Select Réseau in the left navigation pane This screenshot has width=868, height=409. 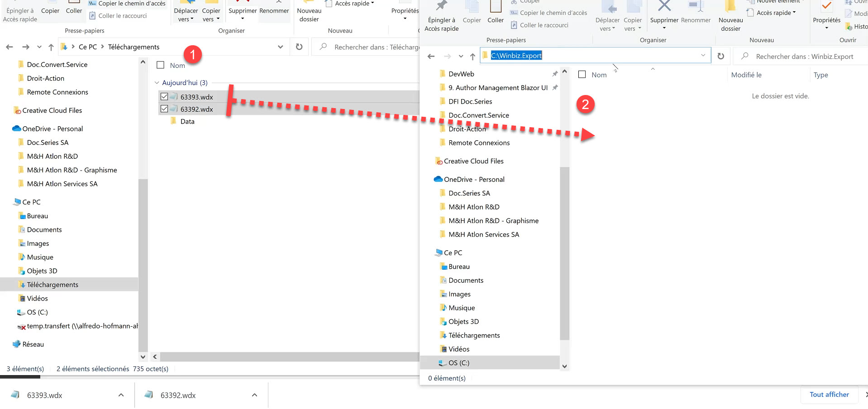28,344
